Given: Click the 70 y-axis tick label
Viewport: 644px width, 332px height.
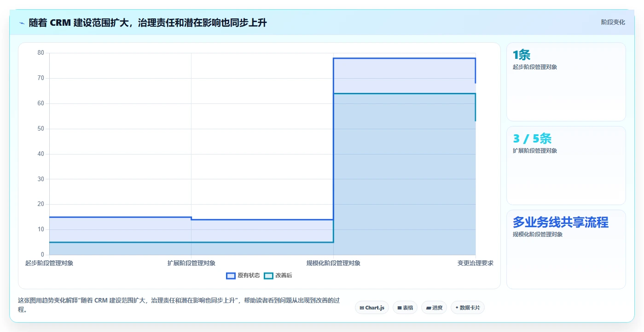Looking at the screenshot, I should [x=41, y=78].
